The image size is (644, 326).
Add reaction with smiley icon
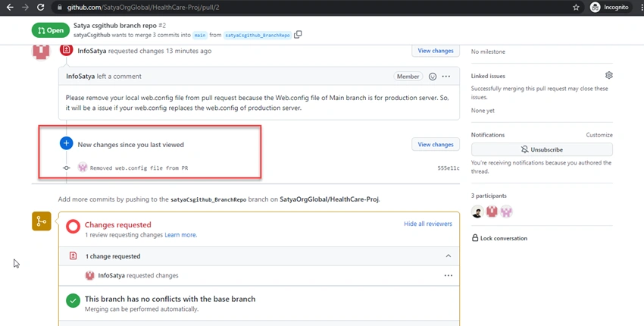(433, 77)
